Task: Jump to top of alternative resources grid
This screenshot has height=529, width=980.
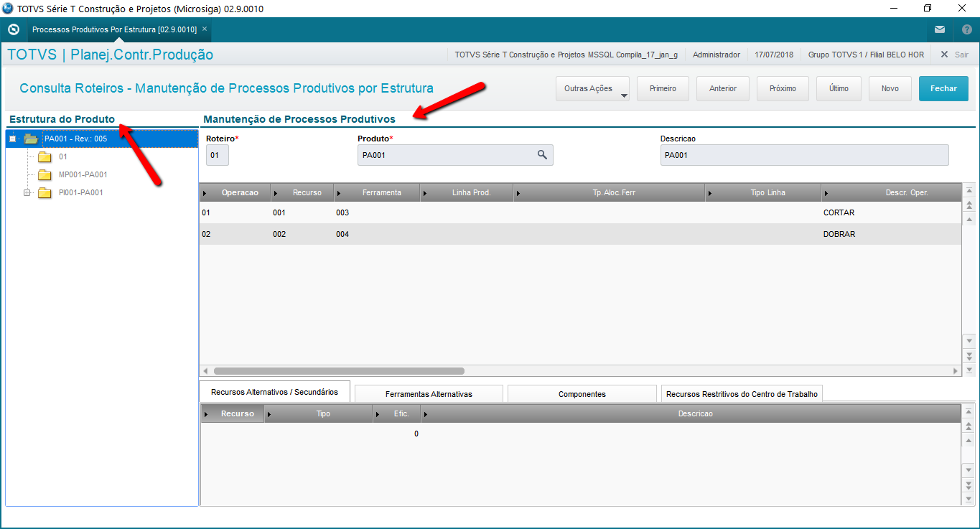Action: [x=969, y=411]
